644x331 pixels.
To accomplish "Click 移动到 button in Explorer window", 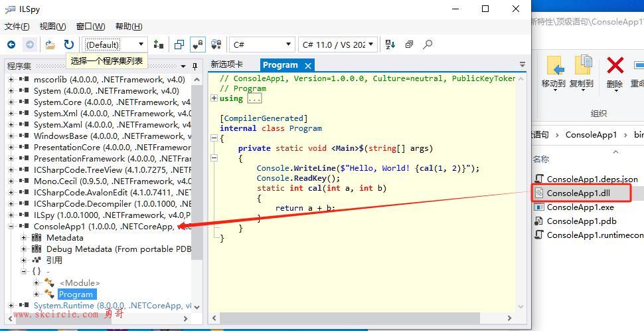I will click(554, 72).
